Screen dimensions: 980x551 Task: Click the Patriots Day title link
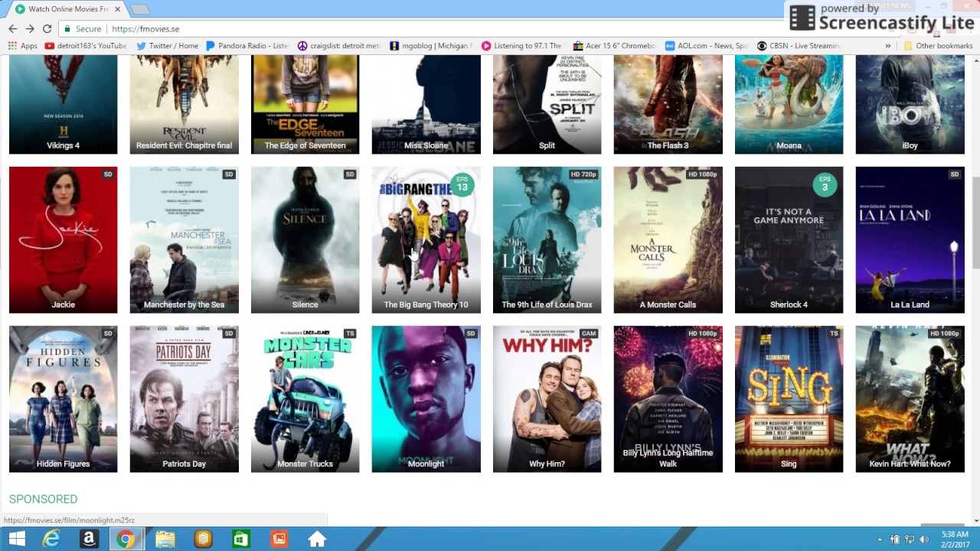[185, 464]
